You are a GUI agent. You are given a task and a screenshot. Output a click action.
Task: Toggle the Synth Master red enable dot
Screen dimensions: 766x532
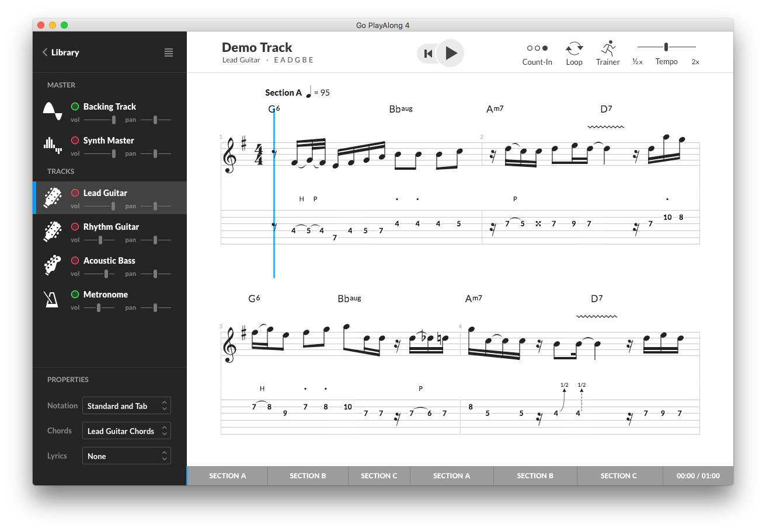click(75, 141)
